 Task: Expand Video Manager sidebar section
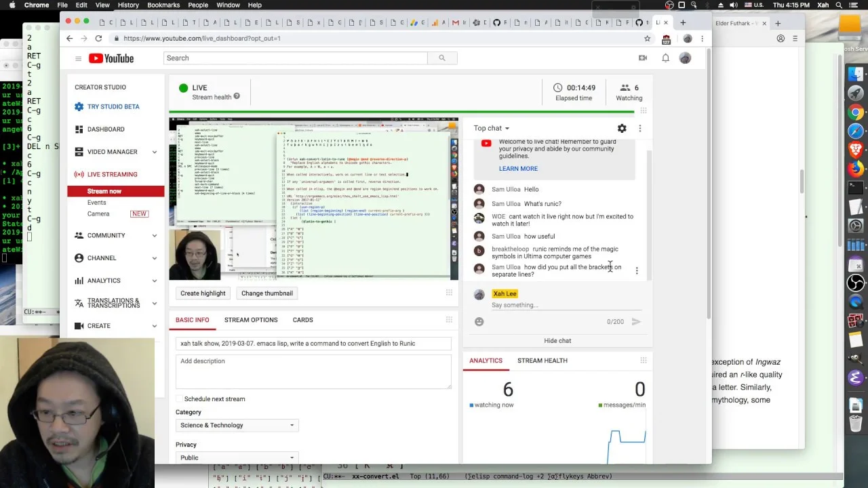(x=154, y=152)
